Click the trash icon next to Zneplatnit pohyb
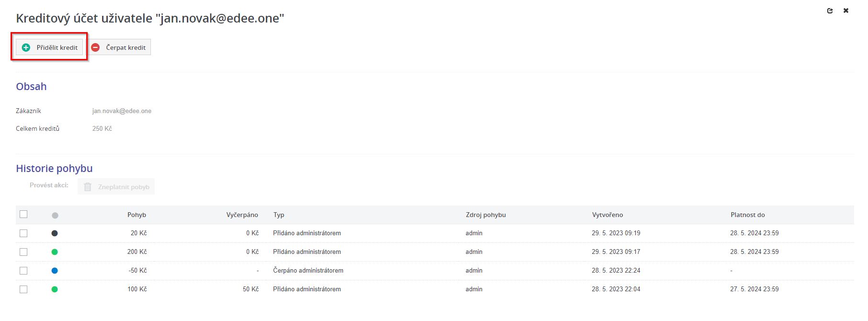 pos(88,187)
